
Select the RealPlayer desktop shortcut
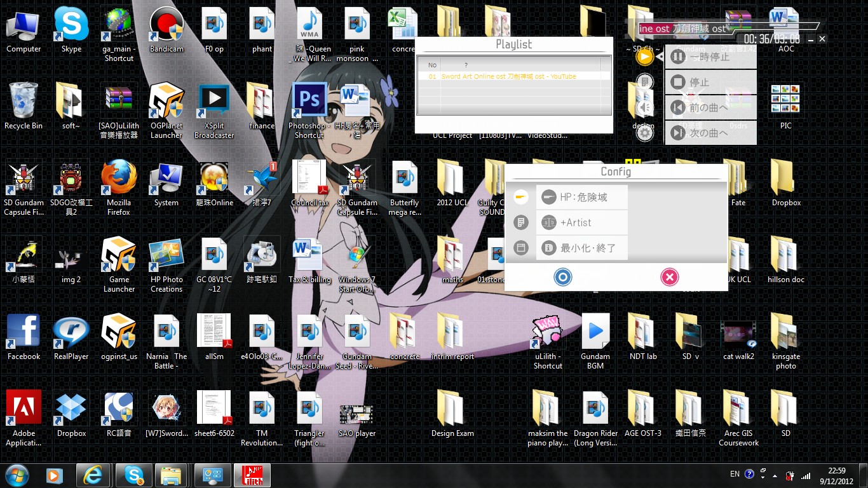pyautogui.click(x=71, y=337)
